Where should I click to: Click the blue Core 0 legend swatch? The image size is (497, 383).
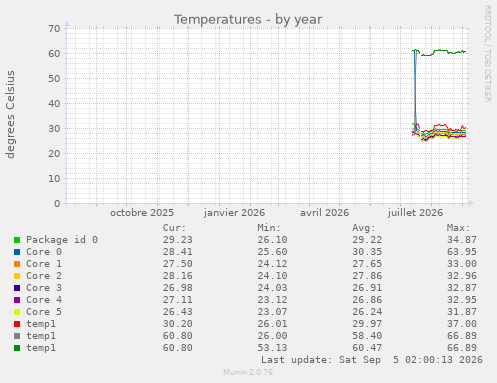[17, 252]
